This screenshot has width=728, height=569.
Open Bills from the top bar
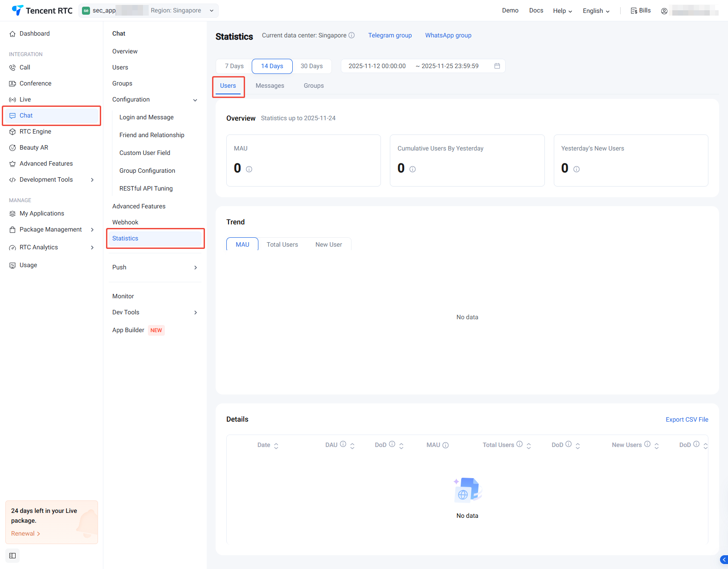(641, 11)
